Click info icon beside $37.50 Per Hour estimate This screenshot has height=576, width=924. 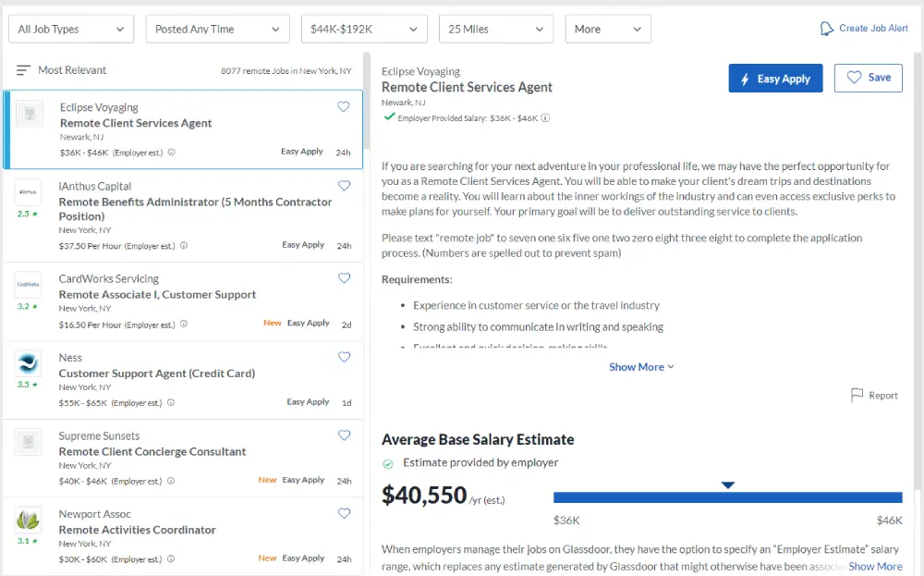pyautogui.click(x=184, y=245)
